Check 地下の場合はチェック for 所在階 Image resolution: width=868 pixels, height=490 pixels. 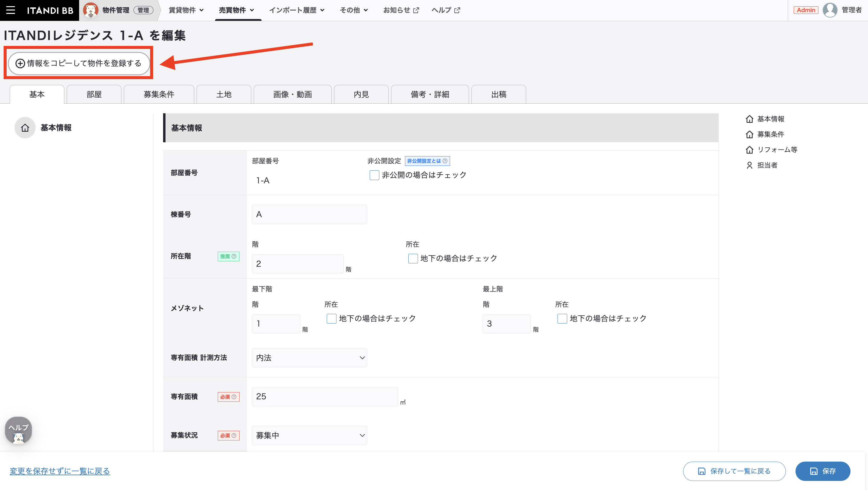[x=413, y=259]
